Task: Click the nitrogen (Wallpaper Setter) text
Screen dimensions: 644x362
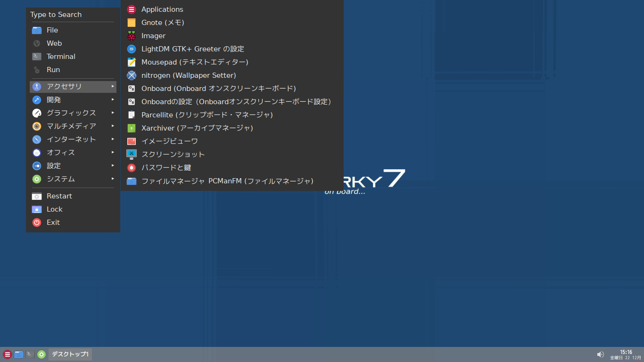Action: (189, 75)
